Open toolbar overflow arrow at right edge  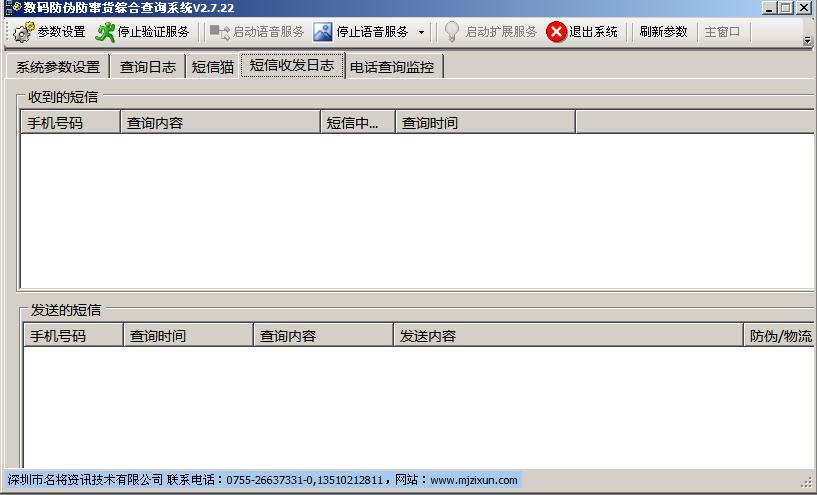[808, 40]
